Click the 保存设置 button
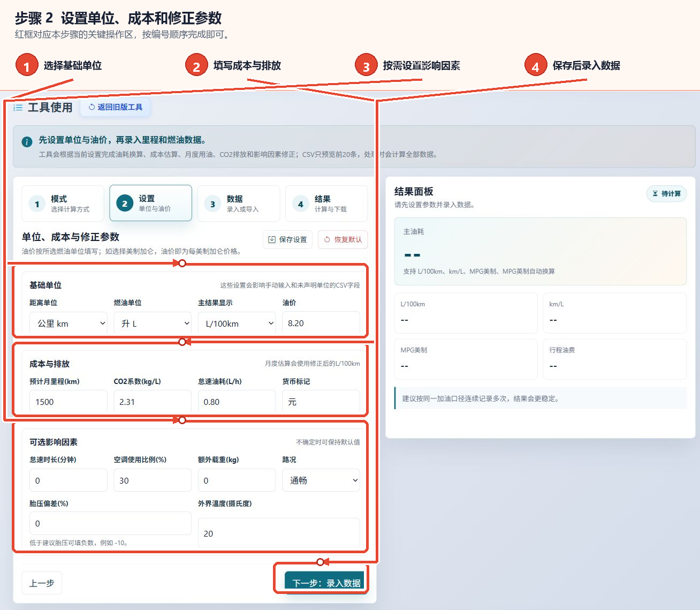 [287, 239]
